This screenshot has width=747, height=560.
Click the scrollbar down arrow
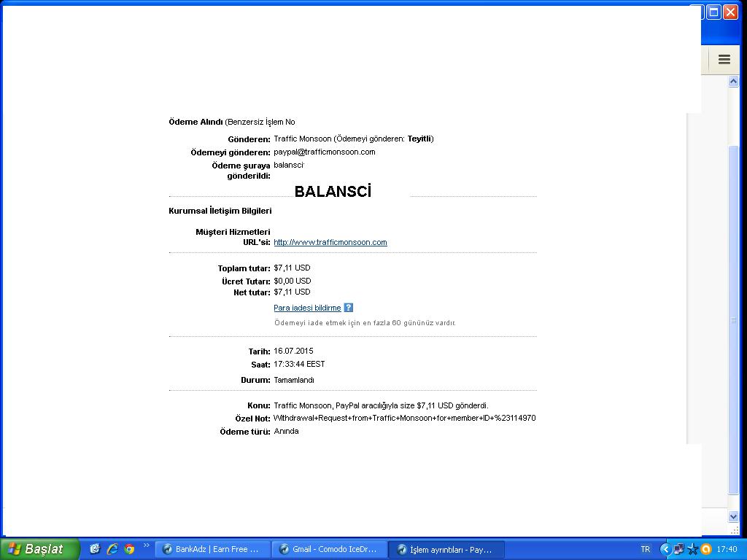tap(733, 516)
